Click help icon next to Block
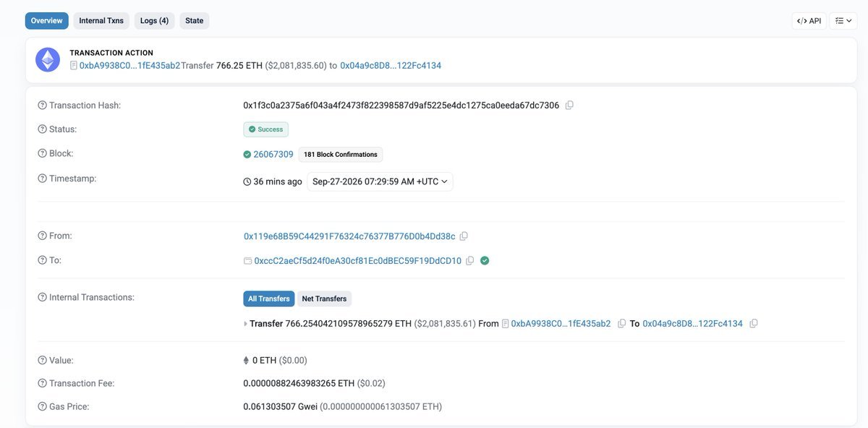 (42, 153)
